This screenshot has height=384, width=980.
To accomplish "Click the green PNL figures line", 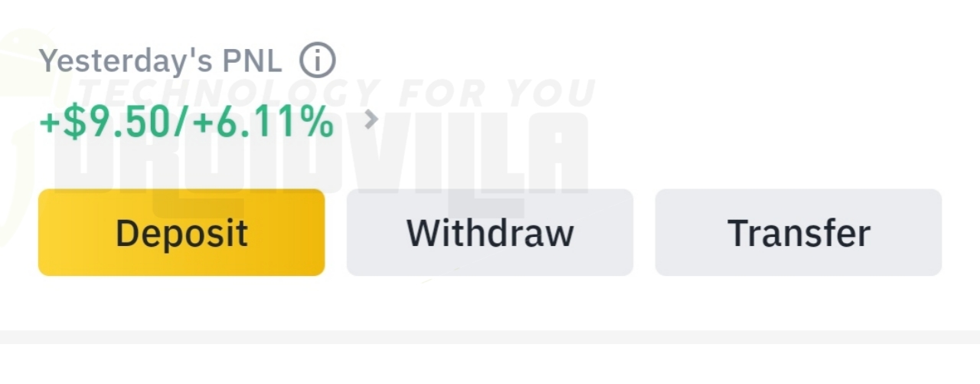I will click(x=187, y=123).
